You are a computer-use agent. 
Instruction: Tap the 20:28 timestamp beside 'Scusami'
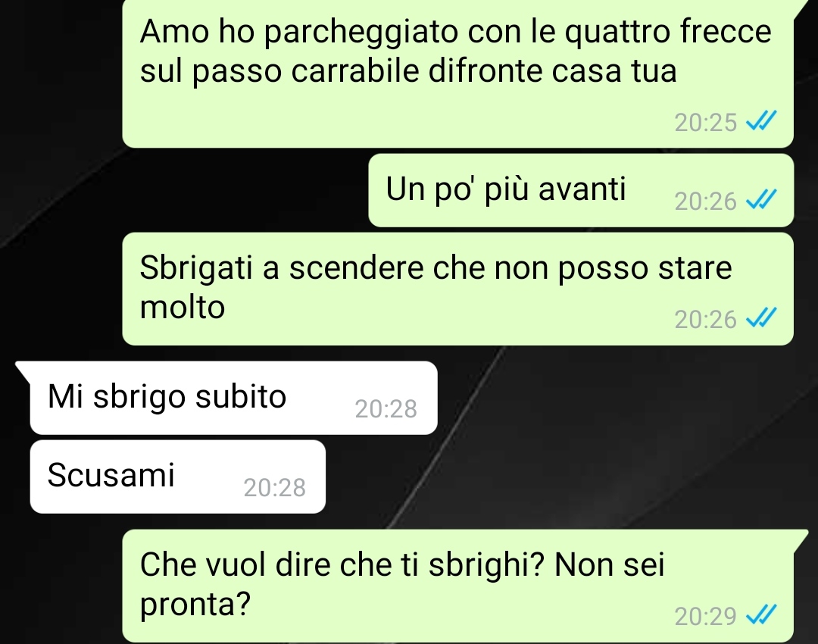[x=274, y=487]
